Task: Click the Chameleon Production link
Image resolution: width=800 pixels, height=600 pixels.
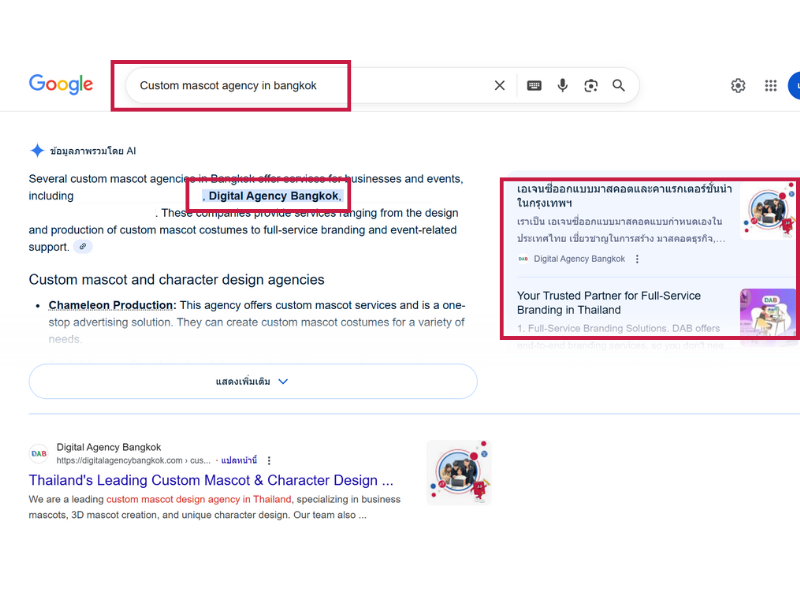Action: [x=112, y=305]
